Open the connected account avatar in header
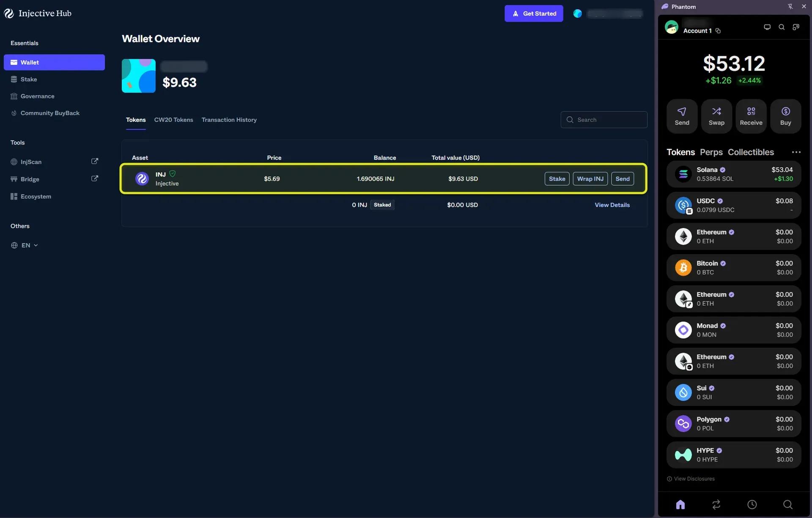The image size is (812, 518). (578, 14)
